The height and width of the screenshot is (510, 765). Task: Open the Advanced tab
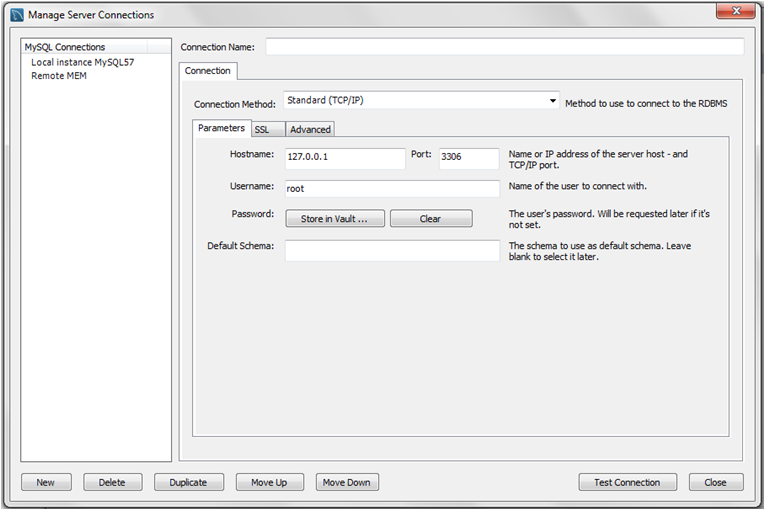tap(310, 129)
